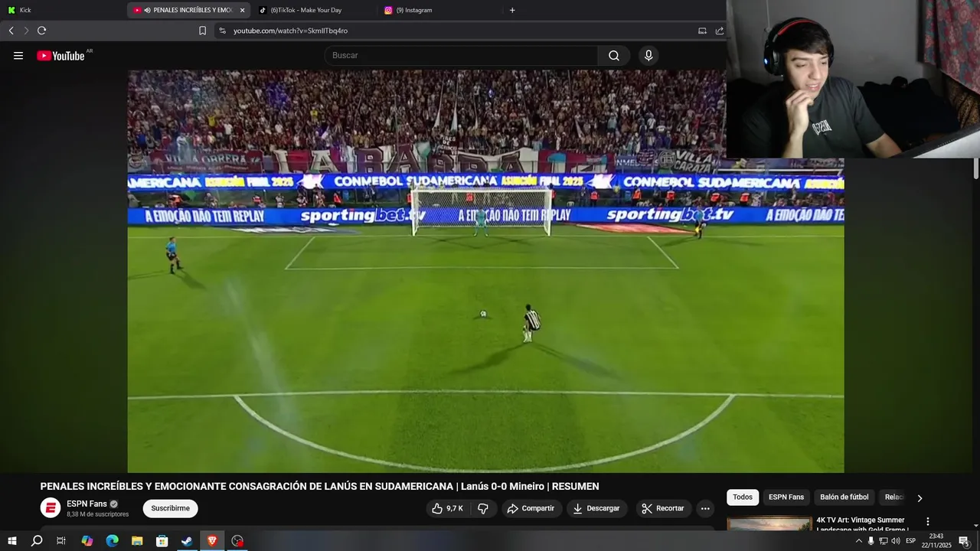Click Brave browser taskbar icon
This screenshot has width=980, height=551.
212,541
